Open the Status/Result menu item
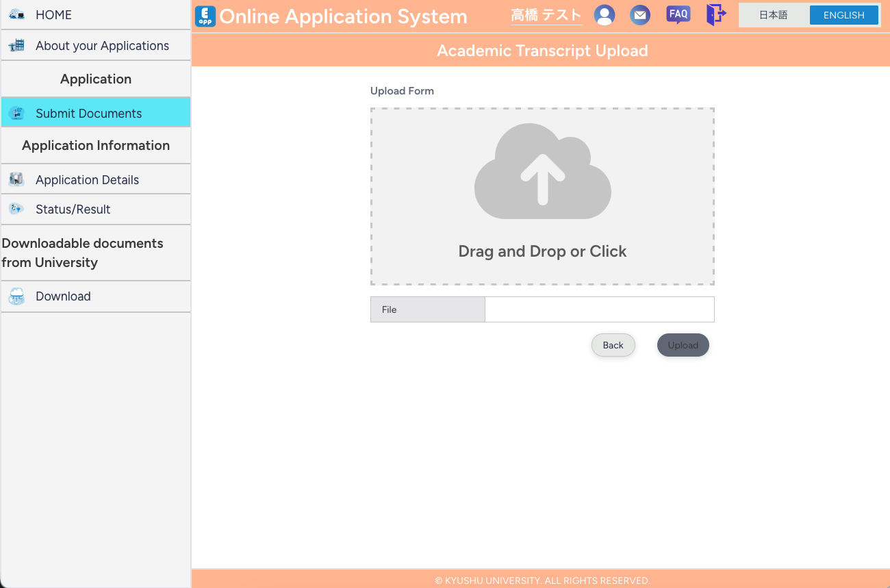Image resolution: width=890 pixels, height=588 pixels. click(72, 209)
